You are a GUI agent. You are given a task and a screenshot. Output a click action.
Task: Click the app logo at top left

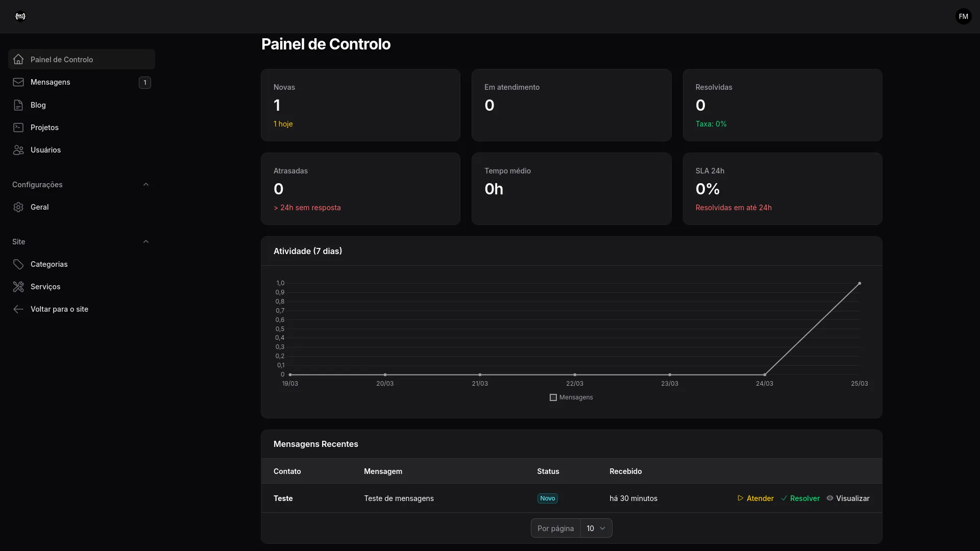tap(20, 16)
